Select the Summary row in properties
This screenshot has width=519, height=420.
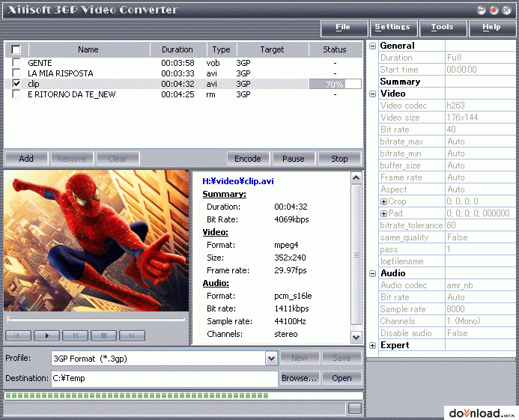click(447, 82)
